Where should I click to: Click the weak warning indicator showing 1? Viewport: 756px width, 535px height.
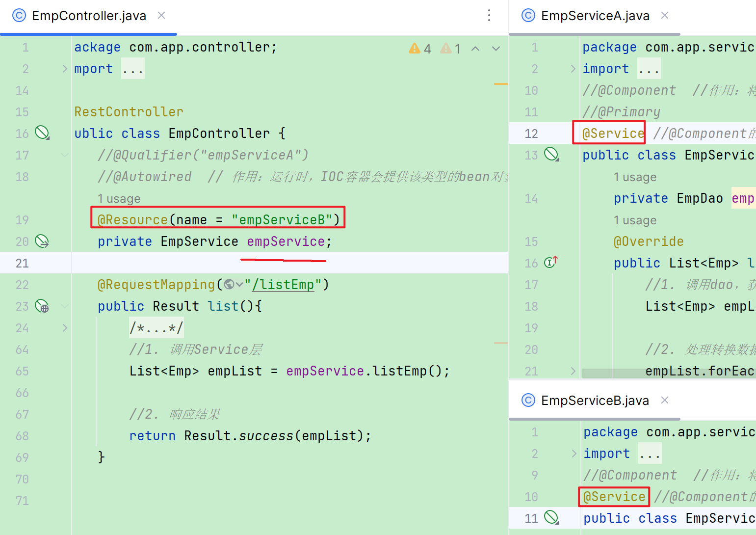click(451, 49)
